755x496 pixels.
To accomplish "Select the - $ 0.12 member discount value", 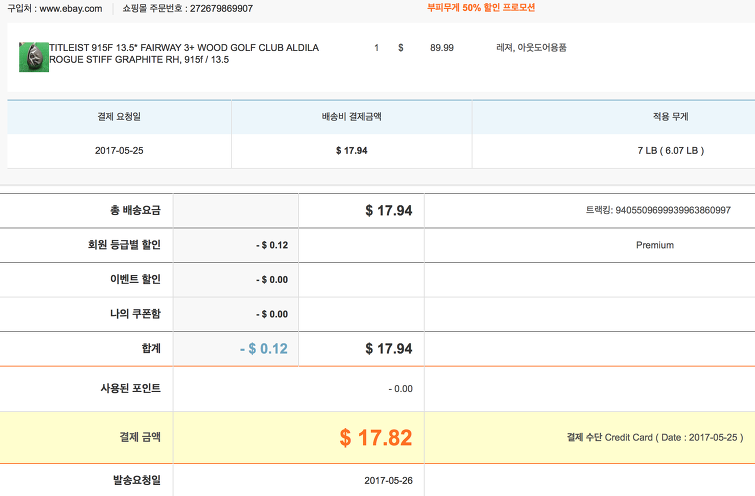I will click(272, 245).
